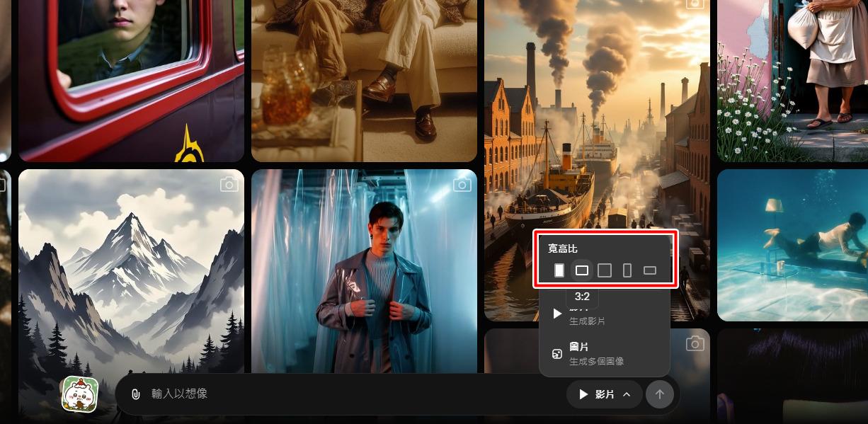
Task: Select the square aspect ratio option
Action: coord(604,270)
